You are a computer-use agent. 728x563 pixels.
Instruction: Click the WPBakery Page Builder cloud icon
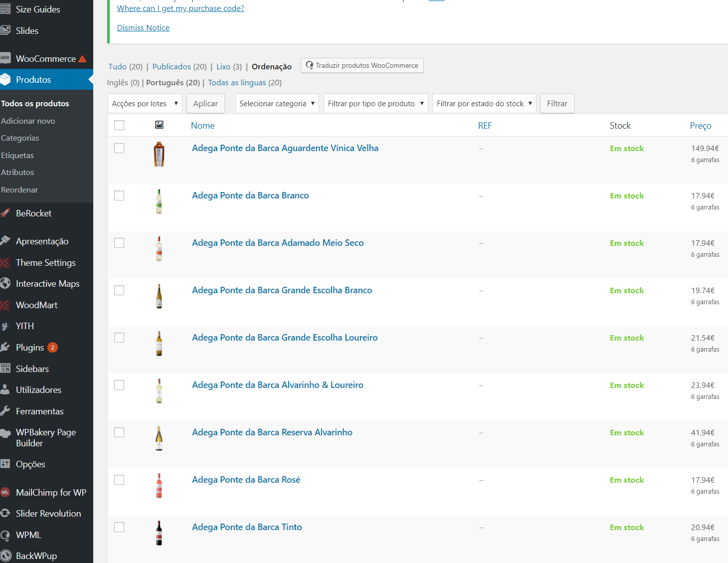point(5,432)
